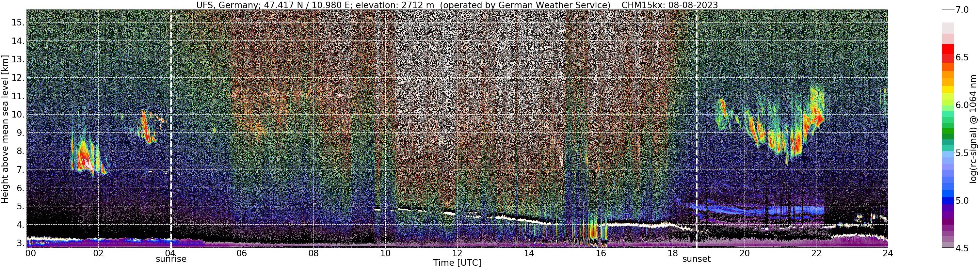Click the colorbar tick label '6.0'

[x=962, y=105]
